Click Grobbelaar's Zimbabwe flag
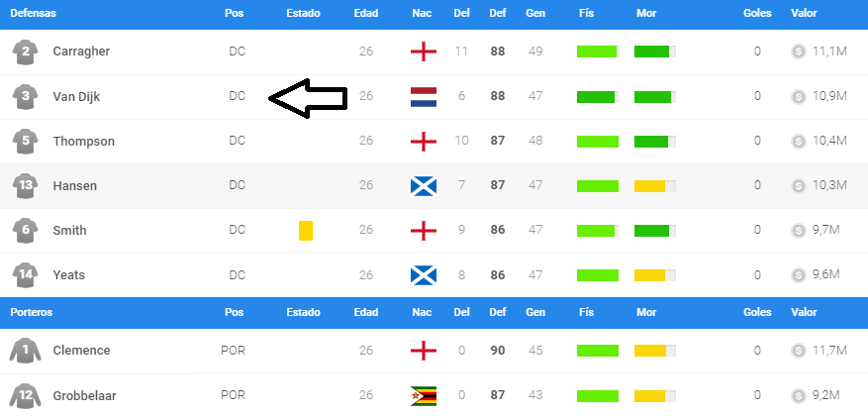The width and height of the screenshot is (868, 416). point(424,395)
